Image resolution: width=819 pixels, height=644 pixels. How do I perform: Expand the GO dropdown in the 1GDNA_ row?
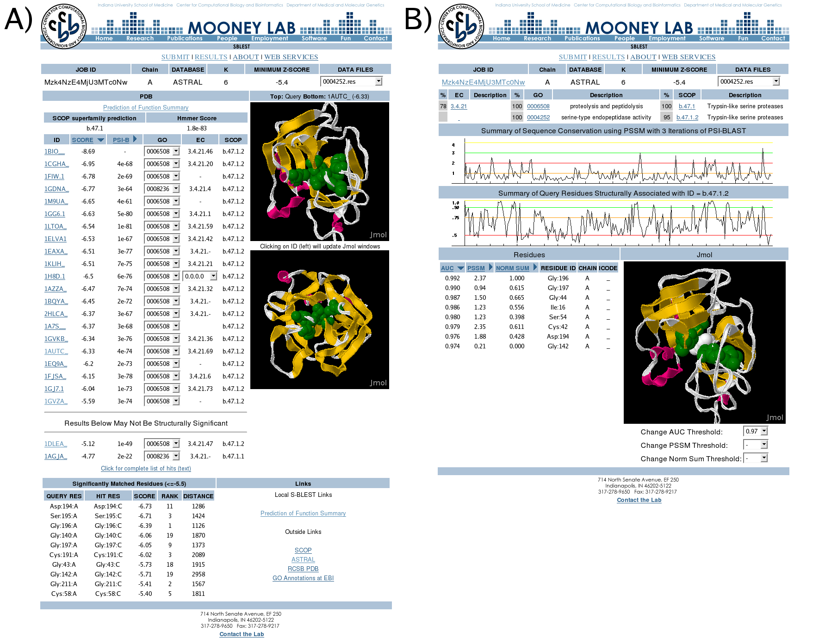[162, 189]
